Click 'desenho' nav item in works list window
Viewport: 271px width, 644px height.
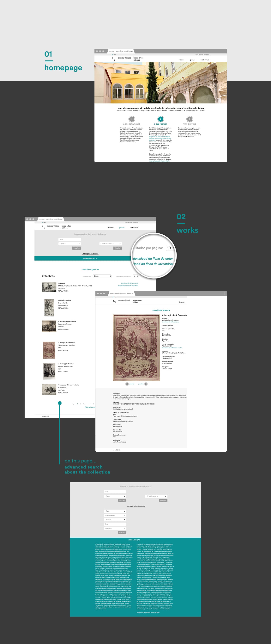coord(111,228)
